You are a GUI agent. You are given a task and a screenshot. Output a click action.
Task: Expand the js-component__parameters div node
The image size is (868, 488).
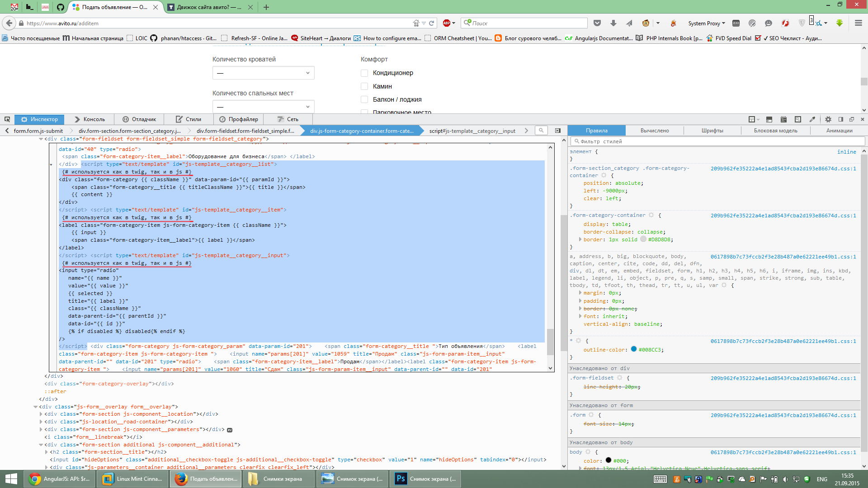[x=41, y=429]
